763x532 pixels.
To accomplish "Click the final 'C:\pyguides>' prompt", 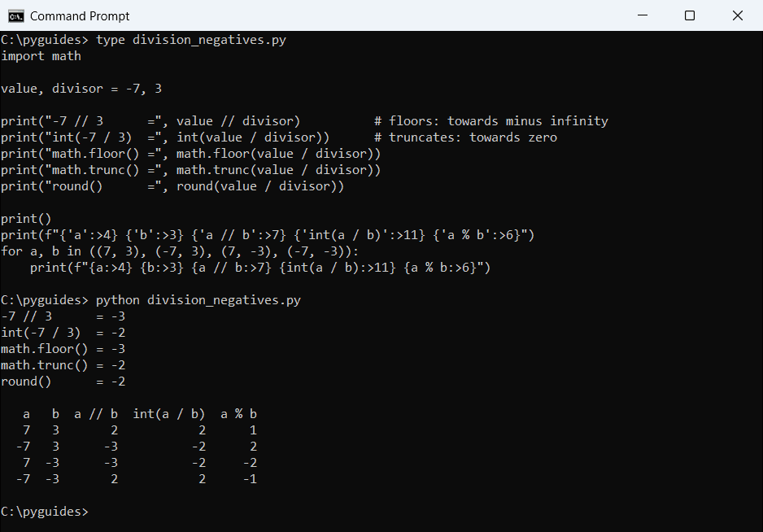I will pyautogui.click(x=45, y=512).
